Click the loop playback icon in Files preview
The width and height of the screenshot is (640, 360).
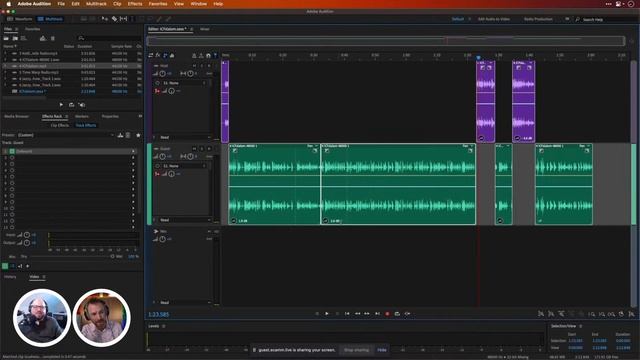coord(71,105)
